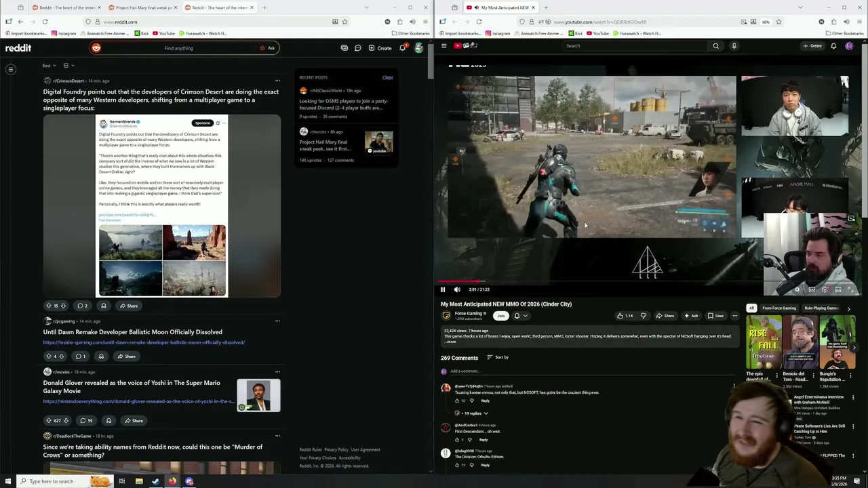Open options menu for CrimsonDesert post
The width and height of the screenshot is (868, 488).
(277, 81)
